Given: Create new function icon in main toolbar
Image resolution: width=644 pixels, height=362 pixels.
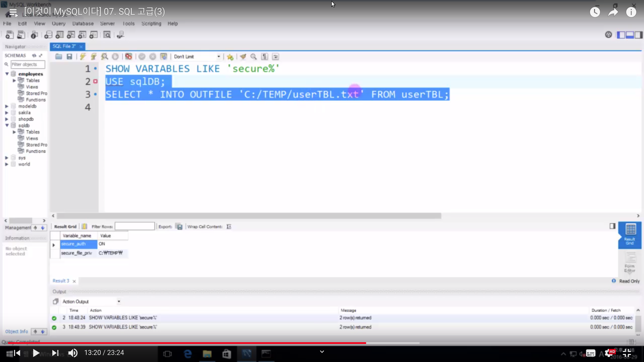Looking at the screenshot, I should coord(94,35).
